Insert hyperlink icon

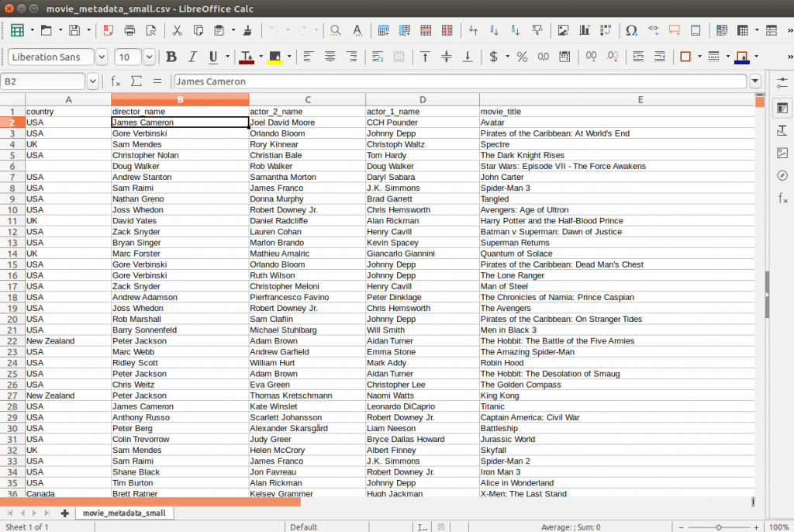[x=653, y=30]
